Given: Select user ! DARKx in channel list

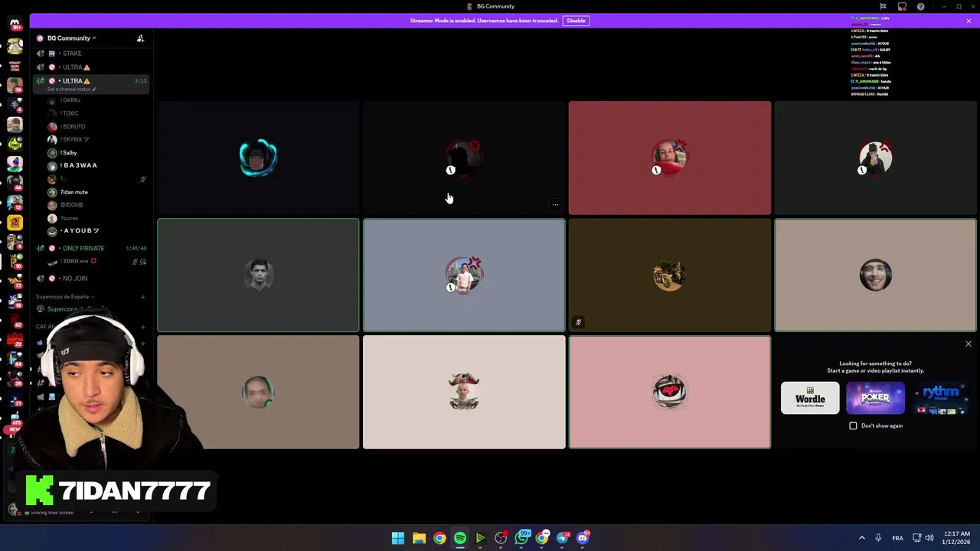Looking at the screenshot, I should (70, 100).
